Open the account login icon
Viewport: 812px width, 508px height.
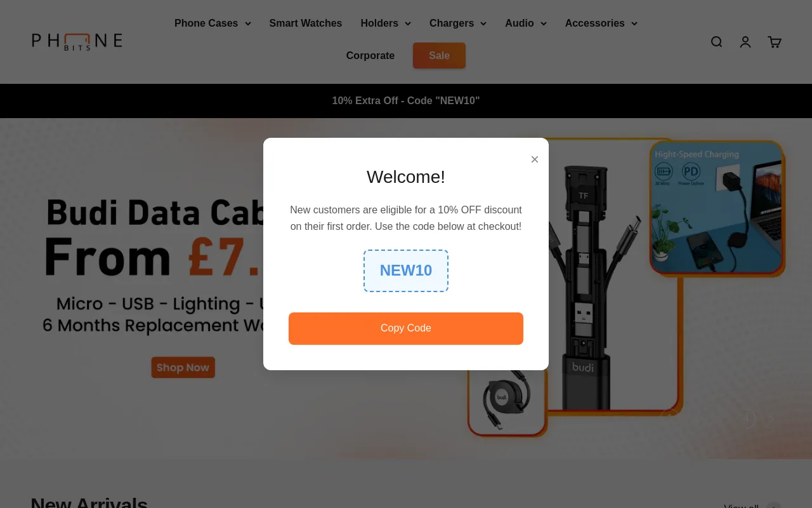tap(745, 42)
